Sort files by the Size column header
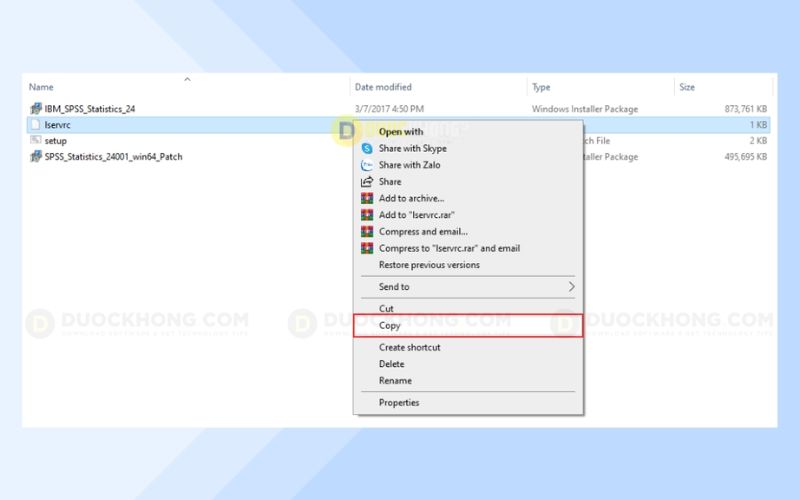800x500 pixels. pos(687,87)
